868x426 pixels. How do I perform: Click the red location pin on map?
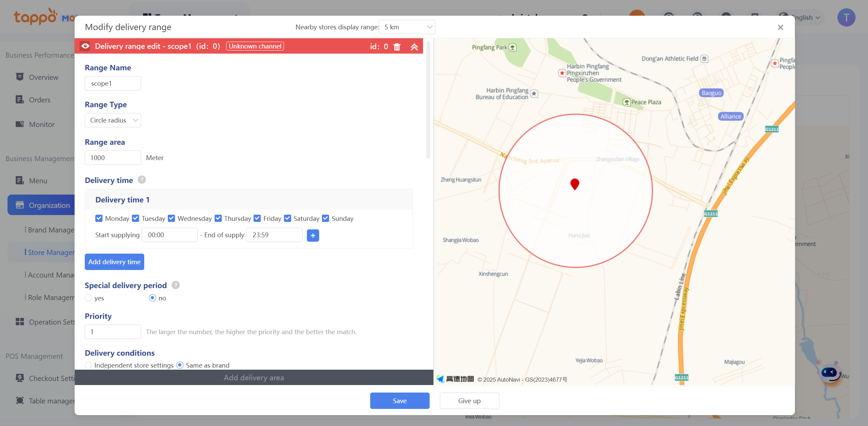[575, 184]
